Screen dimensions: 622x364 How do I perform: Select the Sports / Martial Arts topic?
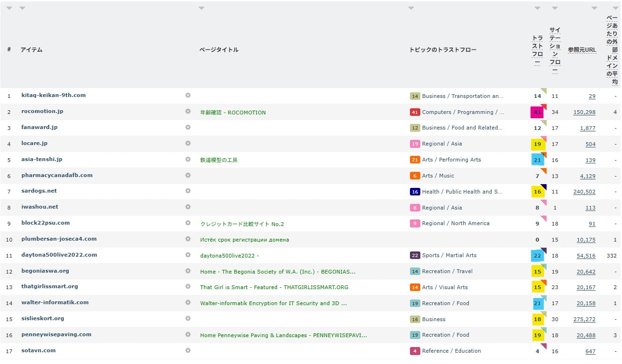click(449, 255)
